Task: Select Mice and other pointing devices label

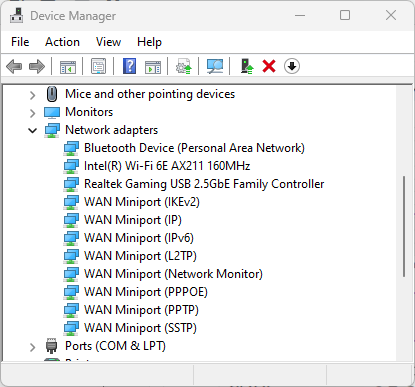Action: coord(150,94)
